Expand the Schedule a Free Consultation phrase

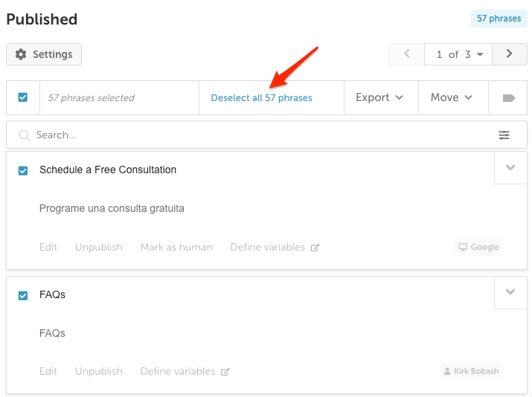[x=510, y=168]
